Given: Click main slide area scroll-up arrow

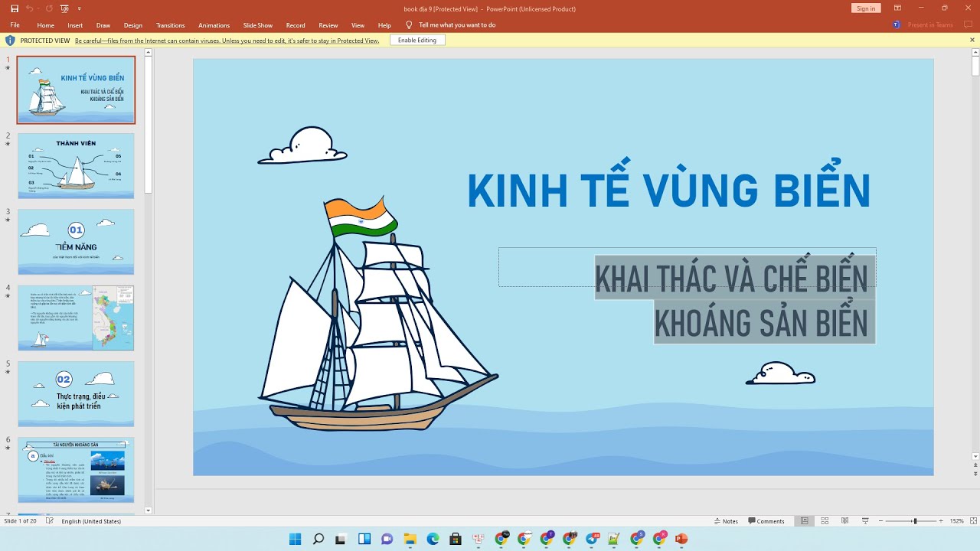Looking at the screenshot, I should pyautogui.click(x=975, y=54).
